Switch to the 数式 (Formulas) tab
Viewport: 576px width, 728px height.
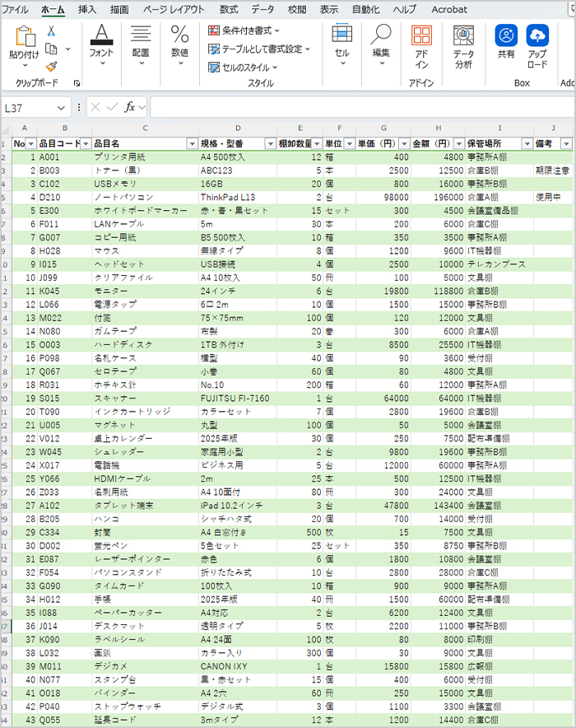pyautogui.click(x=229, y=9)
